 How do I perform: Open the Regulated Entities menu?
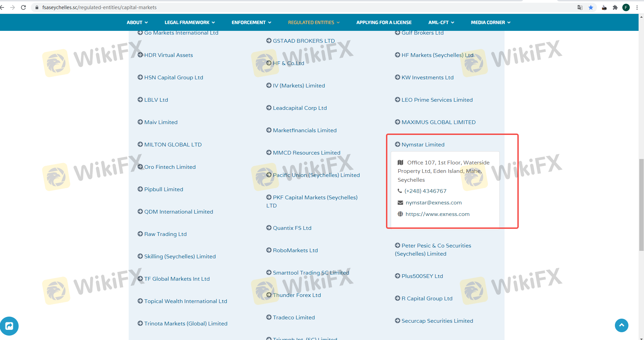click(x=314, y=22)
